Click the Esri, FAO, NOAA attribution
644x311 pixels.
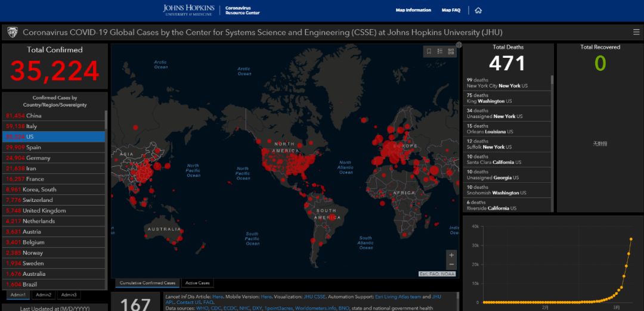[437, 273]
